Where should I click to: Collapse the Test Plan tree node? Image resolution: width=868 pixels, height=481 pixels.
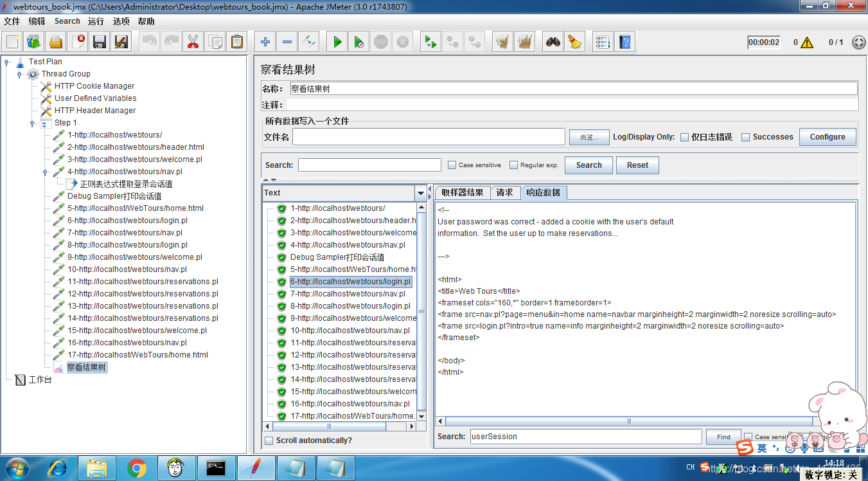click(7, 62)
